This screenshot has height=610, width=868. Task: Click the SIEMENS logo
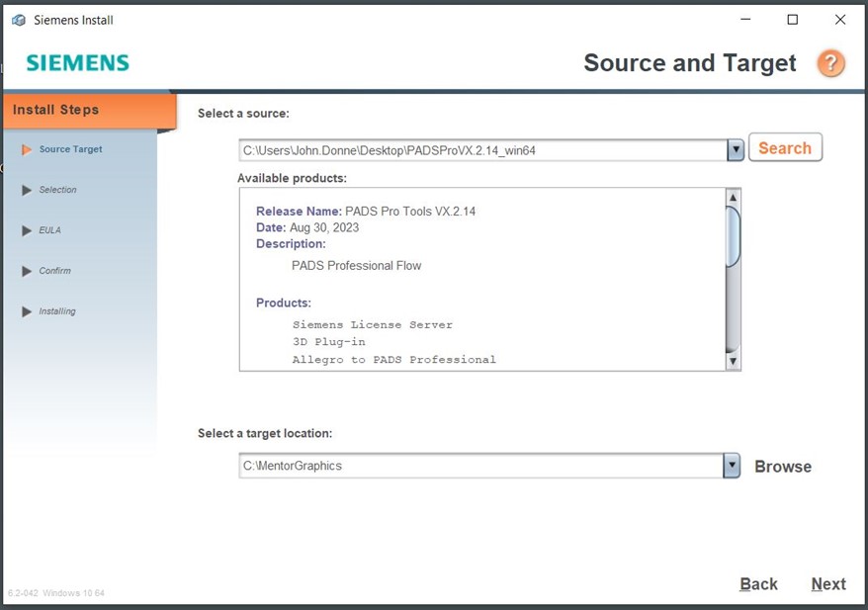tap(77, 62)
